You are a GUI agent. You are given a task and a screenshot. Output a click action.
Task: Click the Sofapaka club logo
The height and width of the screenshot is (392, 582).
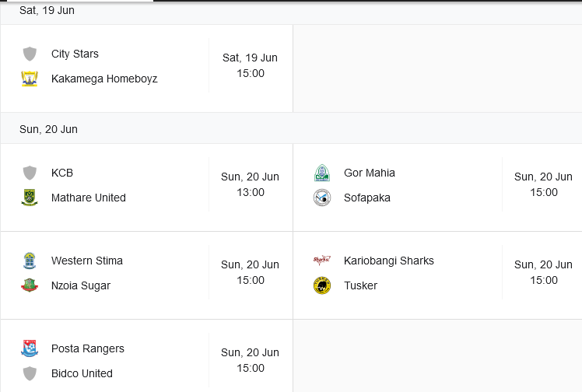click(x=322, y=198)
